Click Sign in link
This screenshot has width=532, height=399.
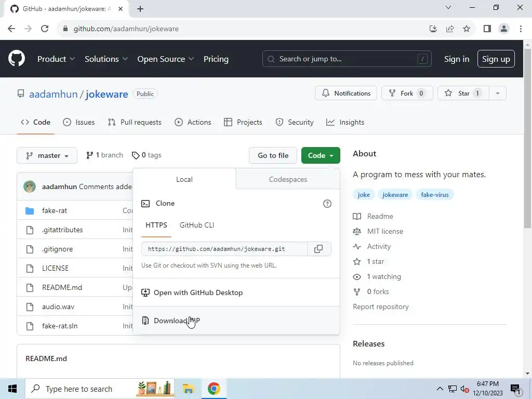(x=457, y=59)
